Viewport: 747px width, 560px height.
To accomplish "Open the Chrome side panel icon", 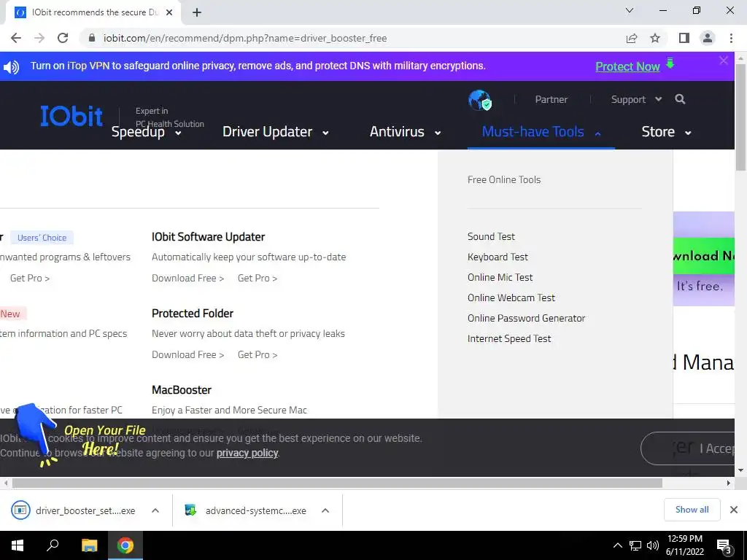I will 684,38.
